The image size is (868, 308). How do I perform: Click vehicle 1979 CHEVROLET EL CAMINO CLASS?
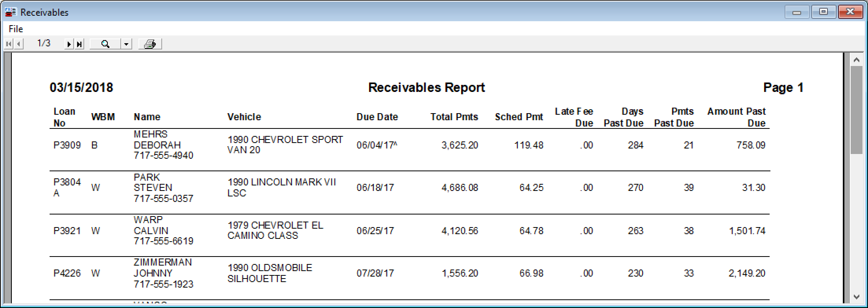275,231
